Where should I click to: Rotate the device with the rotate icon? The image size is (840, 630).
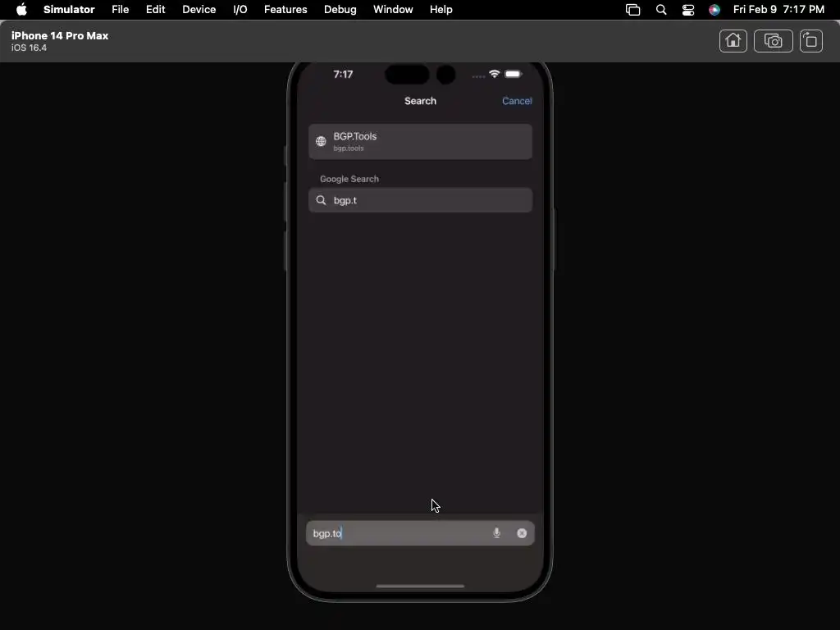[811, 41]
